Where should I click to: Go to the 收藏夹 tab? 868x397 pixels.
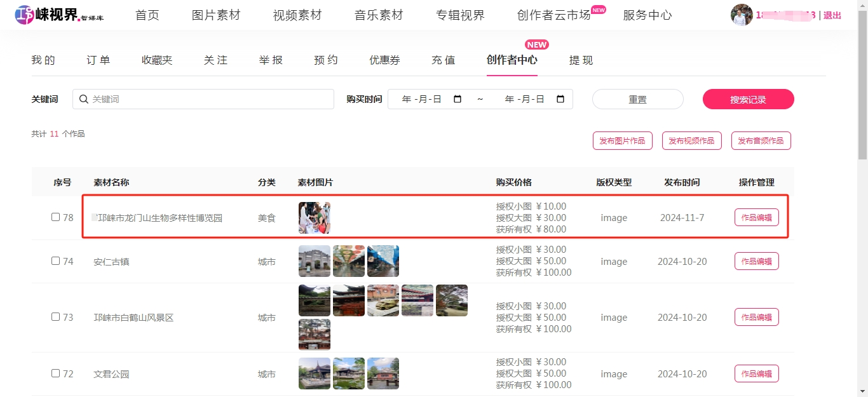(157, 60)
